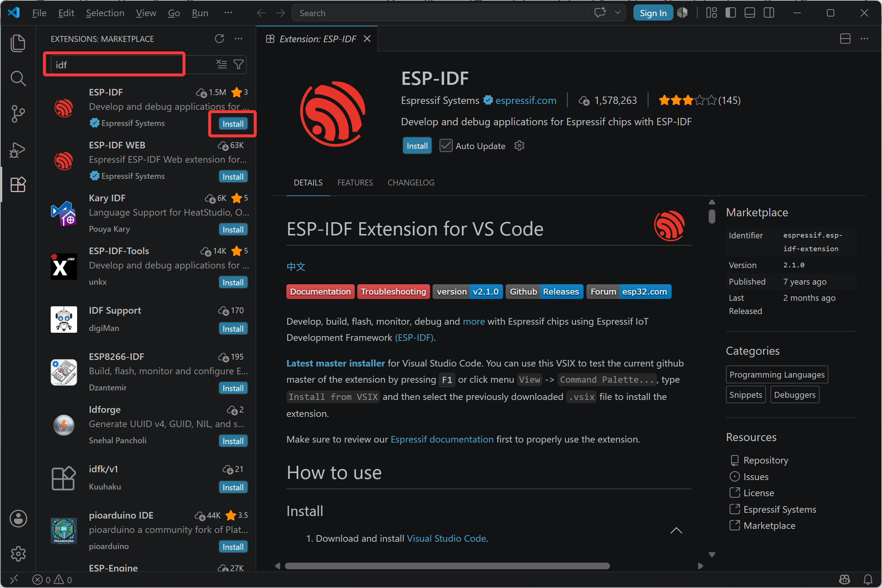Open the Explorer view in activity bar
Viewport: 882px width, 588px height.
coord(18,43)
